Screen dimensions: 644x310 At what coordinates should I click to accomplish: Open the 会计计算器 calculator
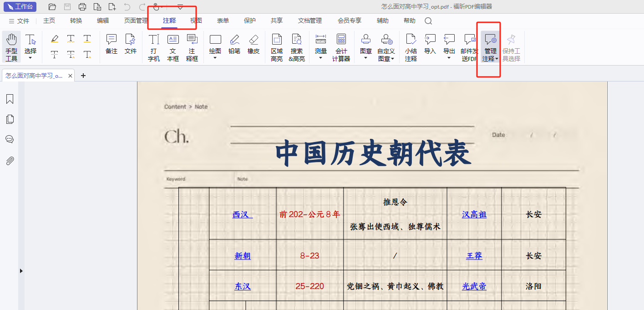click(341, 47)
